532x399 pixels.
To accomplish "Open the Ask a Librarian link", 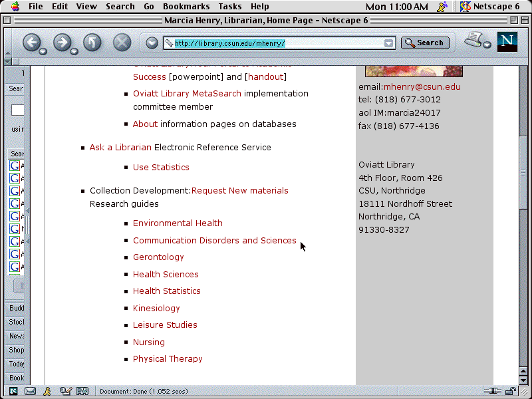I will (120, 148).
